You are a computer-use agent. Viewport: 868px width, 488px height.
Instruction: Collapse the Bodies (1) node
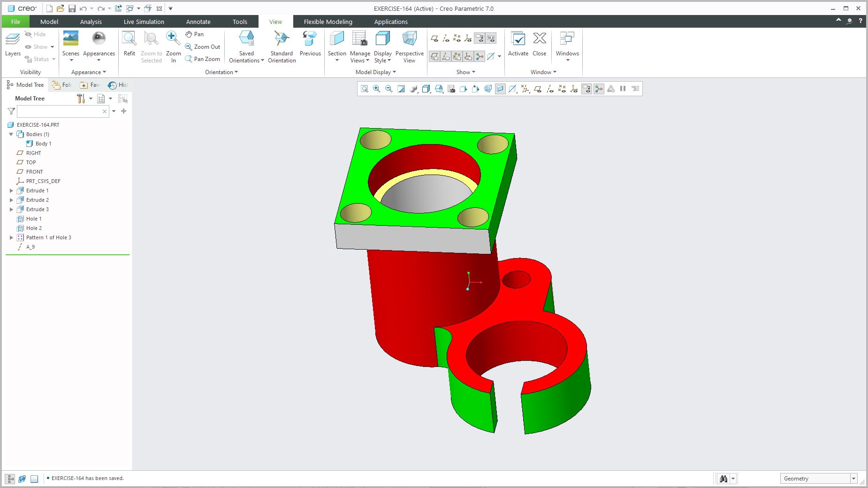click(x=11, y=134)
